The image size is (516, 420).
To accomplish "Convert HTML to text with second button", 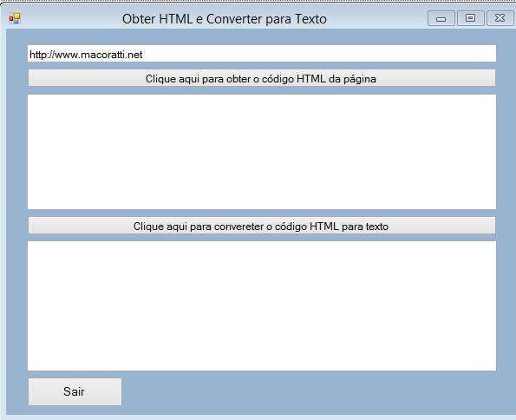I will [262, 226].
